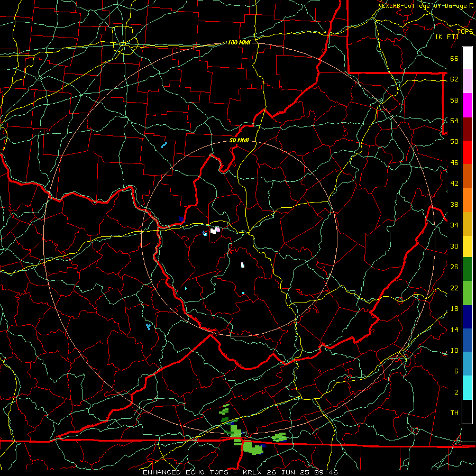
Task: Choose the bright yellow legend swatch
Action: (x=467, y=246)
